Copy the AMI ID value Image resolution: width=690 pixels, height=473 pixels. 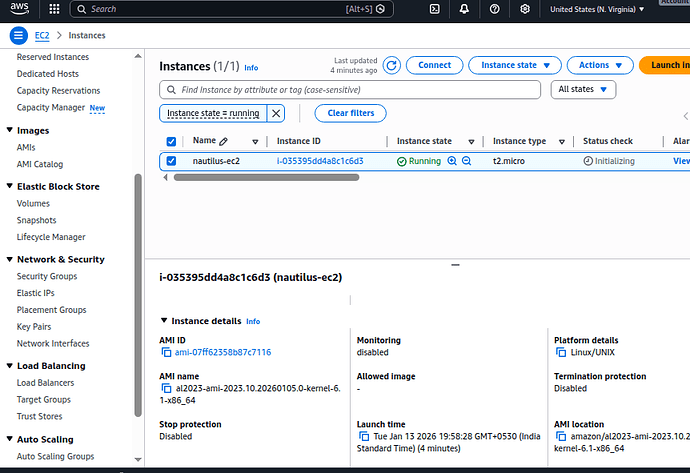point(166,352)
